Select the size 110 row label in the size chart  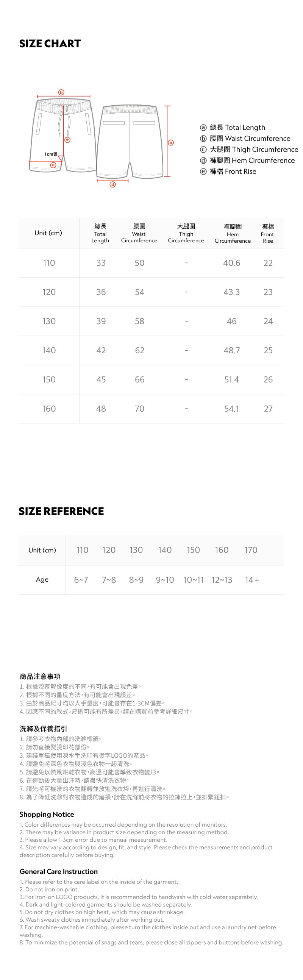tap(49, 263)
